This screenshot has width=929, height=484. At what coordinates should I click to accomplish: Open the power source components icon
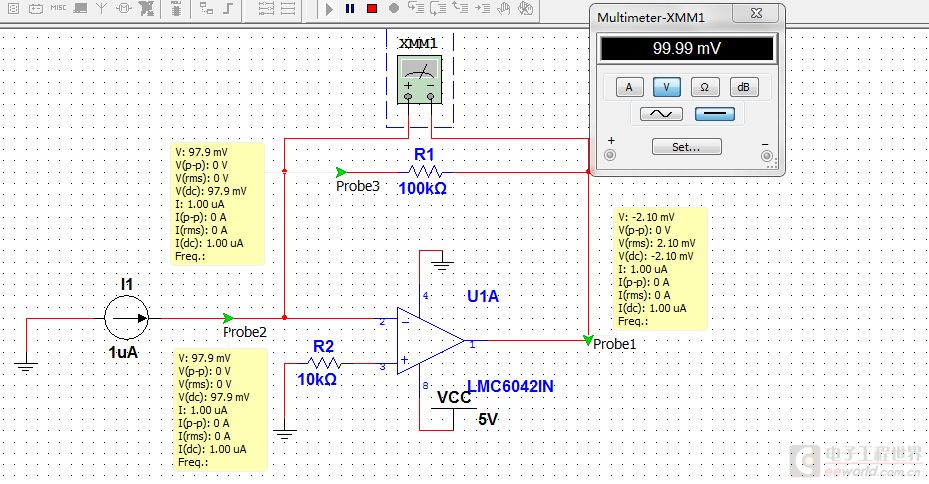coord(36,8)
